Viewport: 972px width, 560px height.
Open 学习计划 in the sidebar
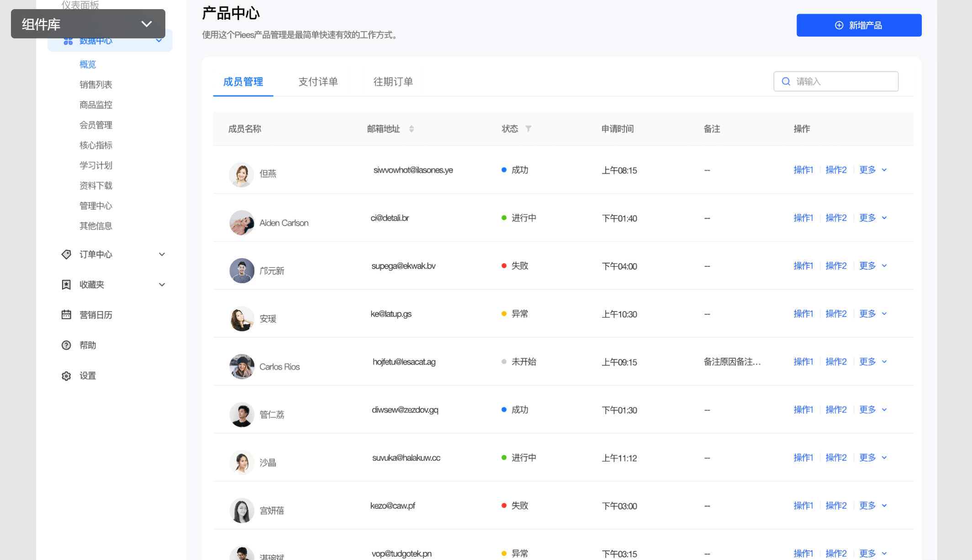tap(96, 165)
